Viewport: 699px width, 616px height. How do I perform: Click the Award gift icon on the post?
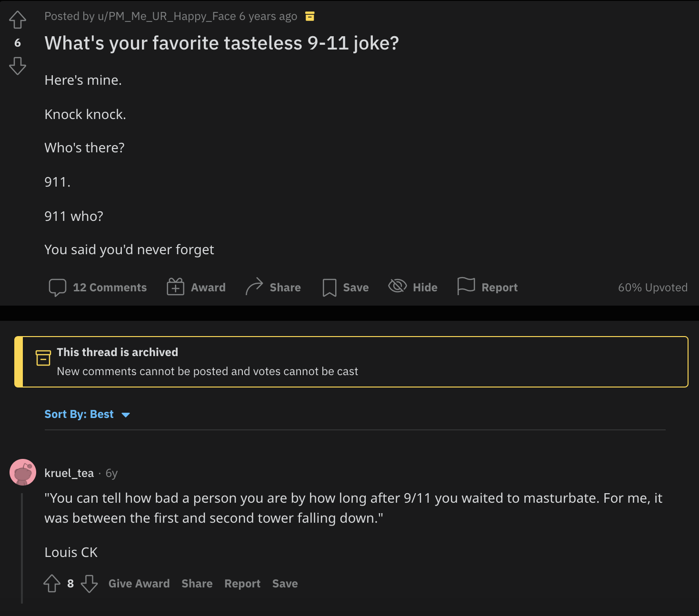coord(175,287)
